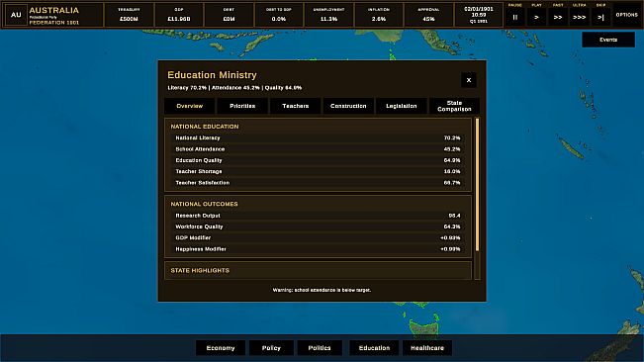Viewport: 644px width, 362px height.
Task: Open the Legislation tab
Action: point(402,106)
